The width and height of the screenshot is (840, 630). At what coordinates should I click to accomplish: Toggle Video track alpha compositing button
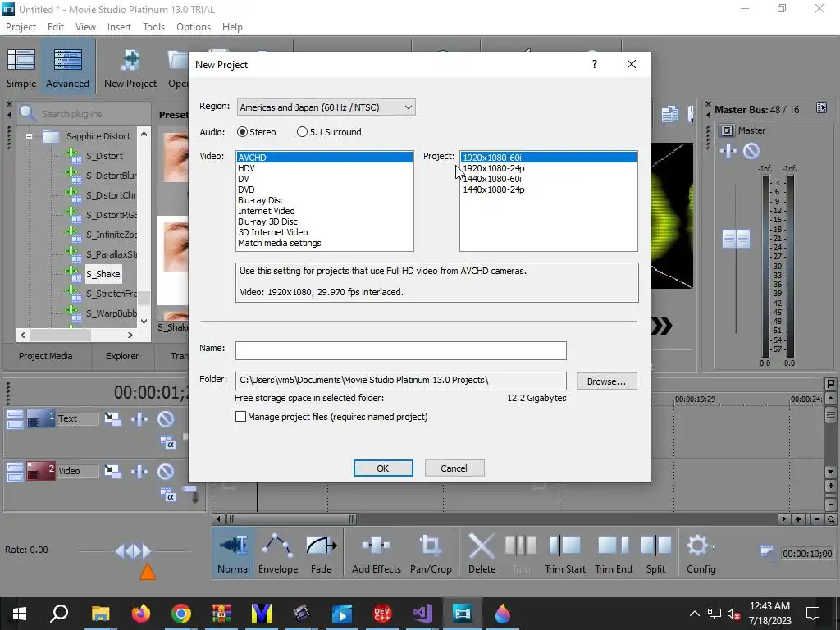coord(167,495)
